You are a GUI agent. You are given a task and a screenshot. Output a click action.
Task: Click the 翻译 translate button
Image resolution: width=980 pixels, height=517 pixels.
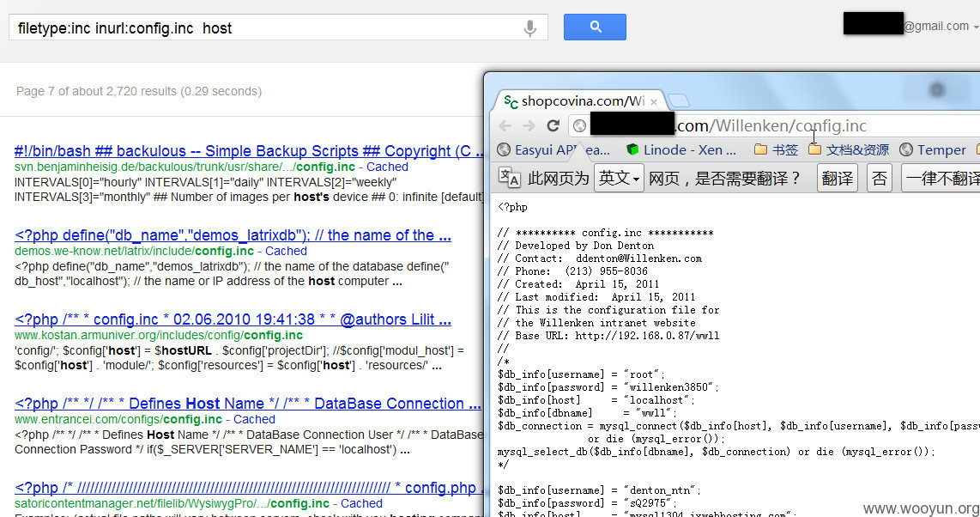837,178
